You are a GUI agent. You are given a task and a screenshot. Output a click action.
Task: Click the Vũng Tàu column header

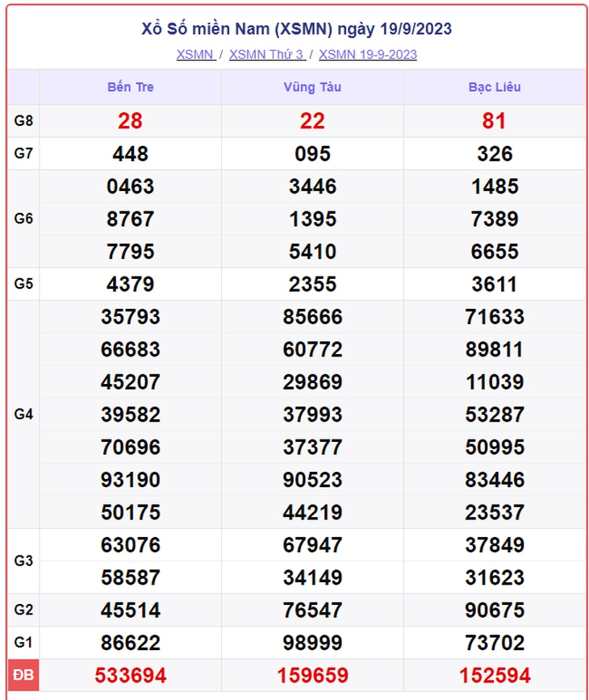pos(312,87)
